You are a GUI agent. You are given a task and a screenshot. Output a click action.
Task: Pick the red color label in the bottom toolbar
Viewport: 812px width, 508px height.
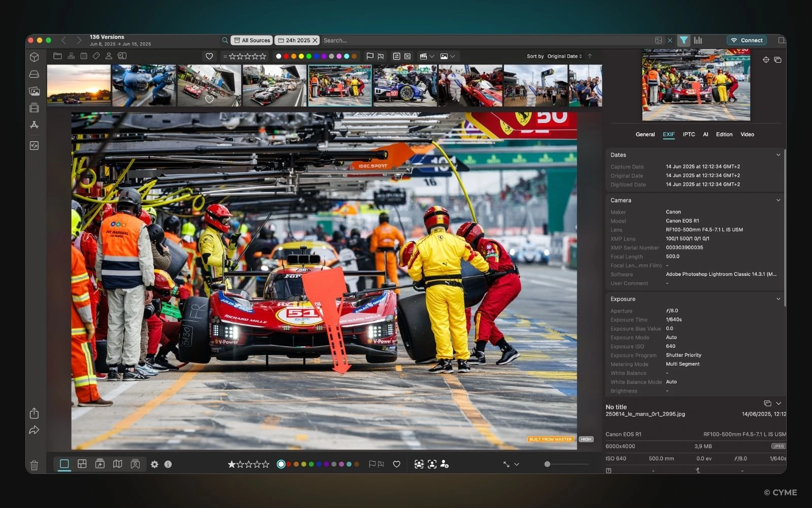(289, 464)
